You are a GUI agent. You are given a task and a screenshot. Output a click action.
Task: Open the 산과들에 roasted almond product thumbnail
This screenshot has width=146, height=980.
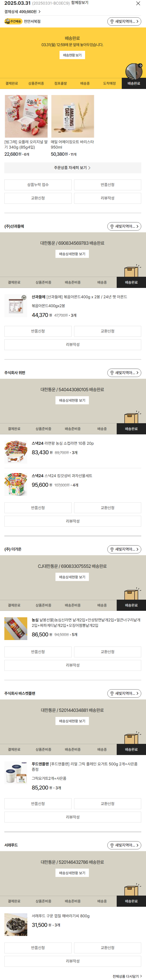(16, 306)
